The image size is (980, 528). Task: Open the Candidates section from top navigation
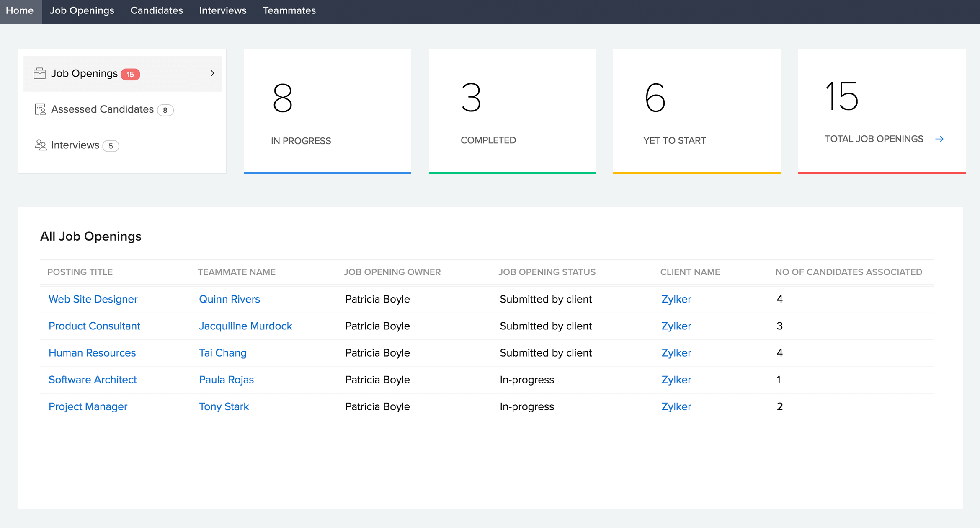[x=156, y=10]
